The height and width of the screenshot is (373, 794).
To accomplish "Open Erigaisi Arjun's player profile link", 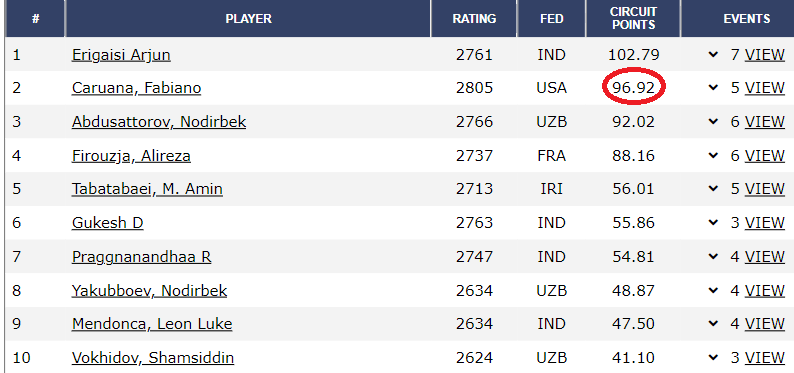I will [121, 55].
